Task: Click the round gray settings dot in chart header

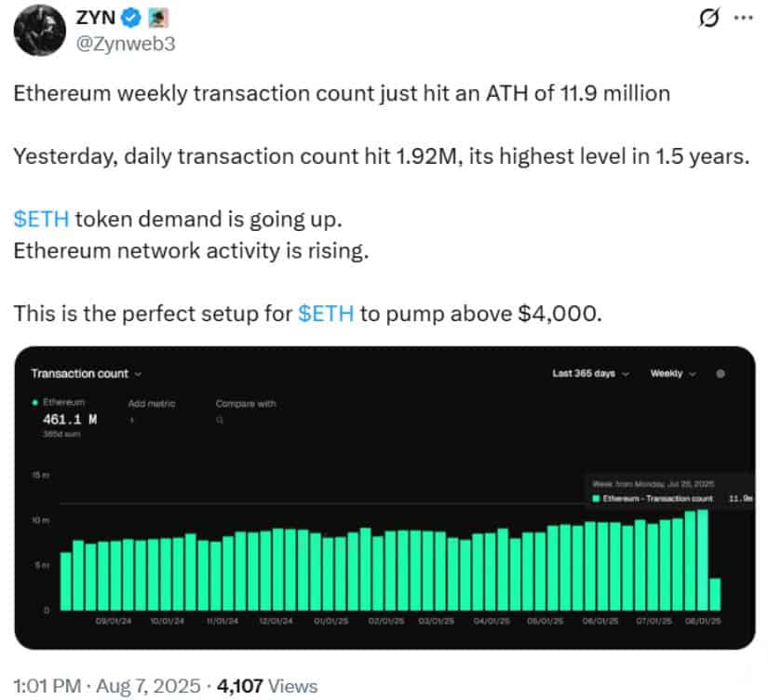Action: coord(721,374)
